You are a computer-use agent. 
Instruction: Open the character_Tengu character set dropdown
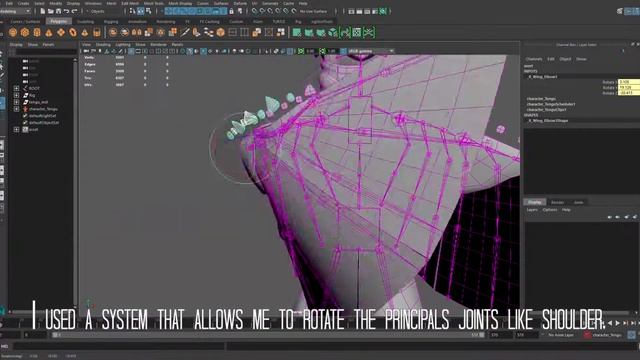coord(607,335)
